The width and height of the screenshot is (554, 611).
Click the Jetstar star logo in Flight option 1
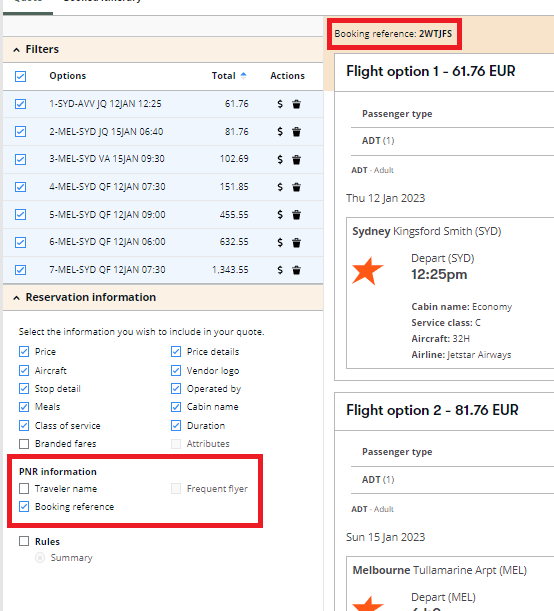point(367,271)
